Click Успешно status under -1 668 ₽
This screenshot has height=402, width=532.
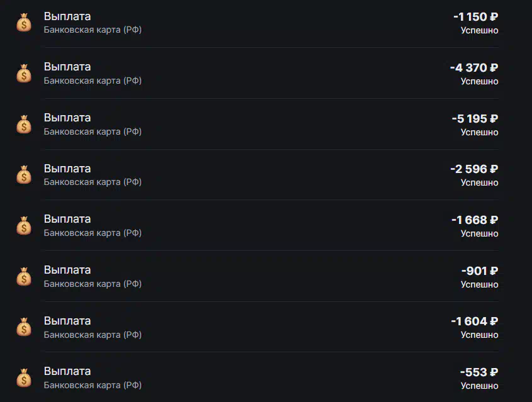479,233
